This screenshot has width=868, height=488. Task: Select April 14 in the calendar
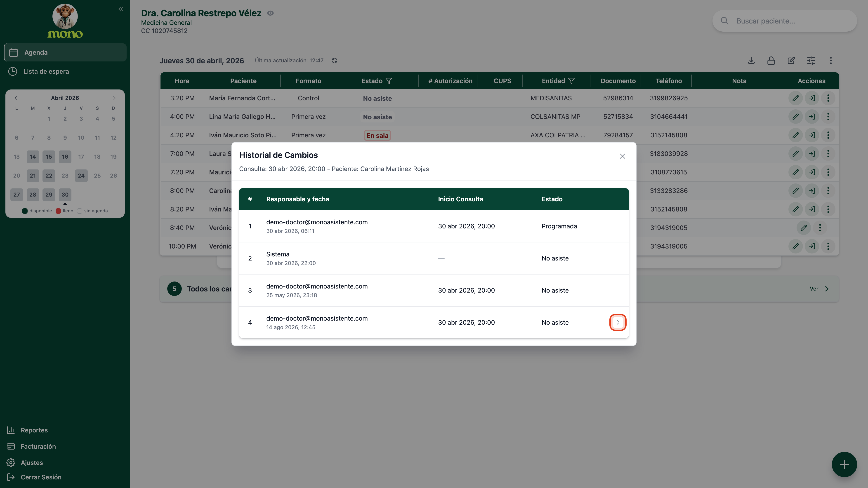pyautogui.click(x=33, y=157)
